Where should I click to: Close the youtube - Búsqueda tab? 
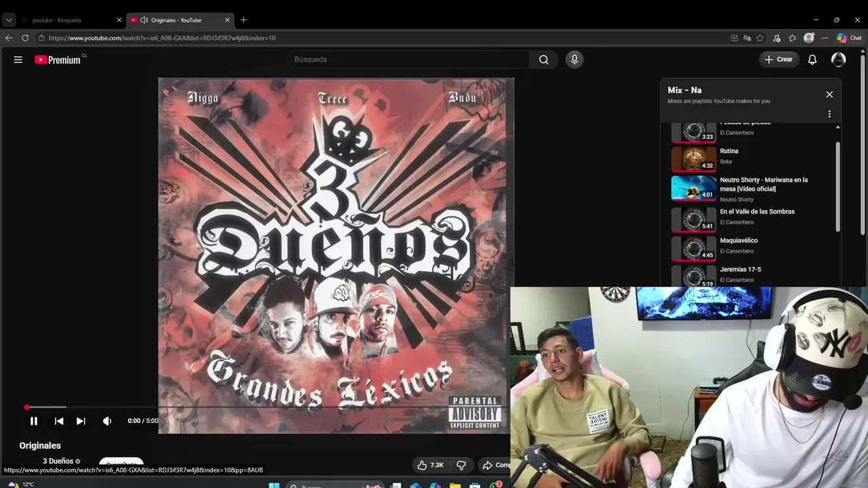[119, 20]
